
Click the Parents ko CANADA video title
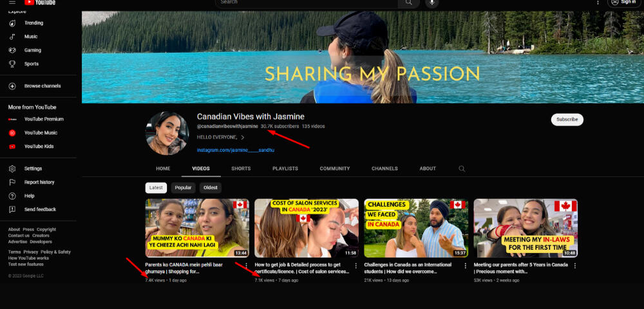[184, 268]
